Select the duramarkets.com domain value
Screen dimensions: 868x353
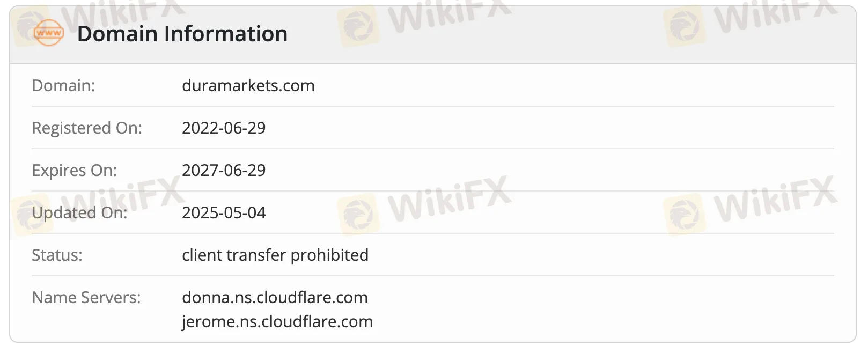pyautogui.click(x=248, y=85)
